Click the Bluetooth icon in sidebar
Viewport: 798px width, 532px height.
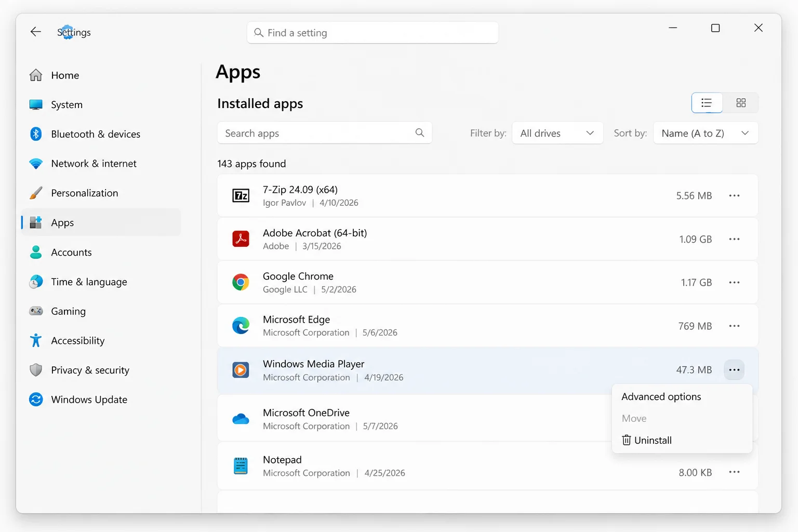tap(36, 134)
